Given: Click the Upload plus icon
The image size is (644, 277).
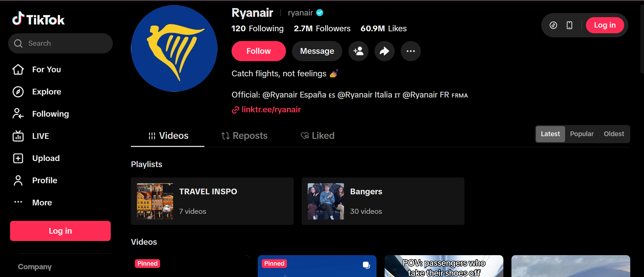Looking at the screenshot, I should coord(18,158).
